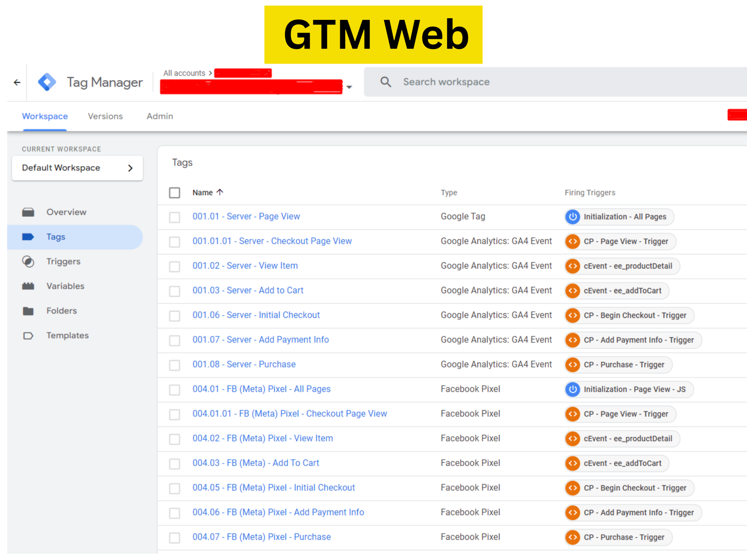Switch to the Admin tab
This screenshot has height=560, width=747.
tap(160, 116)
